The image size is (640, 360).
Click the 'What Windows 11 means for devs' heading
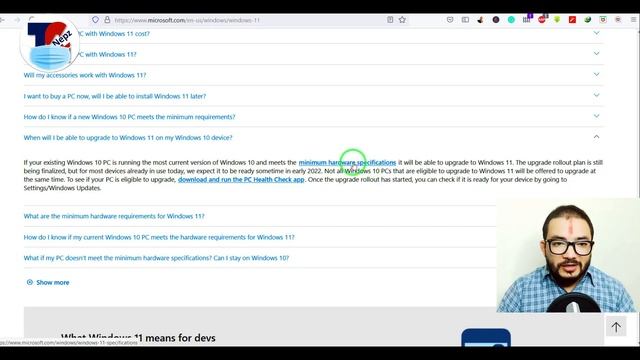(138, 338)
